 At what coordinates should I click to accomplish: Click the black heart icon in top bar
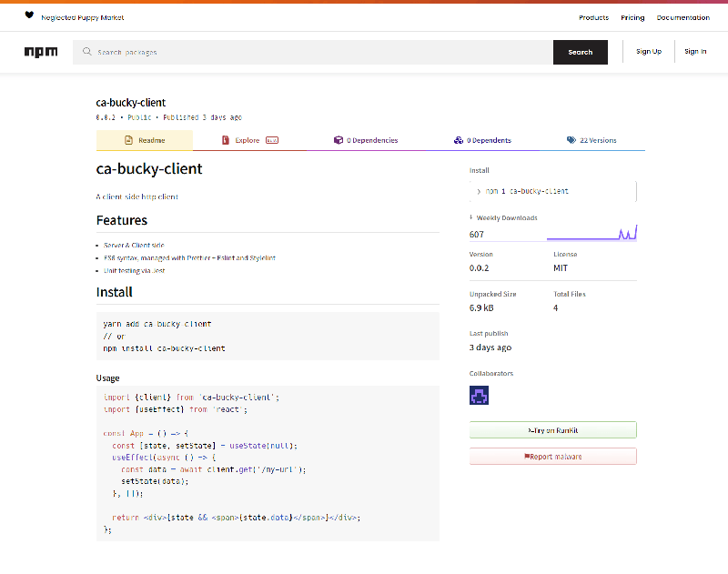pyautogui.click(x=29, y=15)
